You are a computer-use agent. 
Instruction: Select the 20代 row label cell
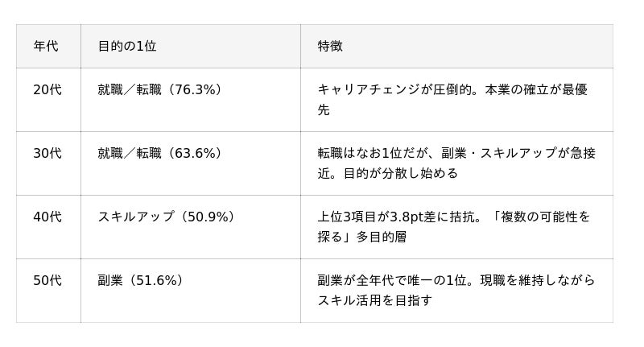click(x=47, y=90)
